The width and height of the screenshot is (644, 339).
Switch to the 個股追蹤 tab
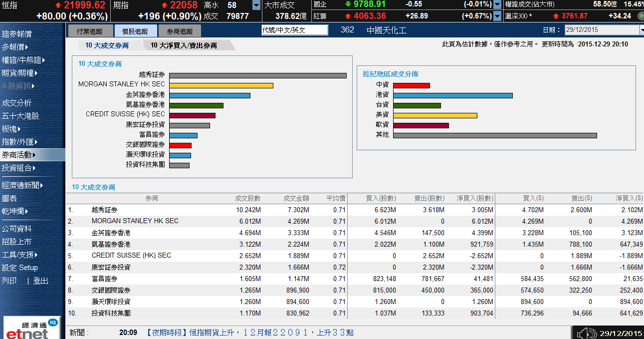point(135,31)
